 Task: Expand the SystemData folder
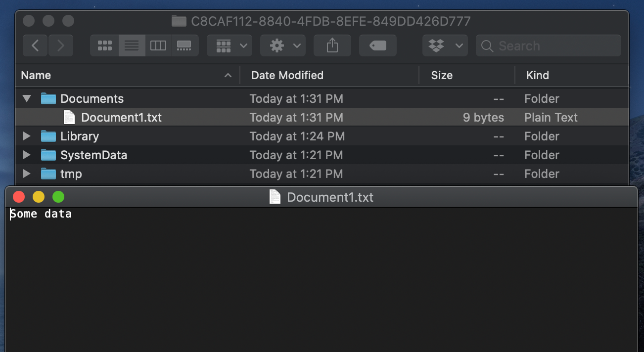coord(26,155)
